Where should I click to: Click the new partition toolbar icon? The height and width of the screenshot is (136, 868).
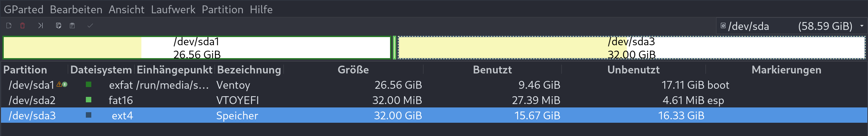tap(9, 26)
